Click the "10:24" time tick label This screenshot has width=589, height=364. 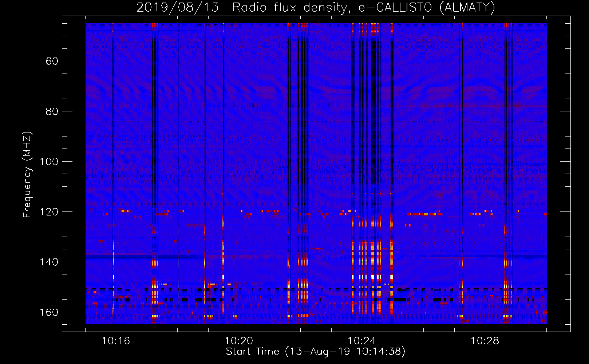click(x=362, y=341)
